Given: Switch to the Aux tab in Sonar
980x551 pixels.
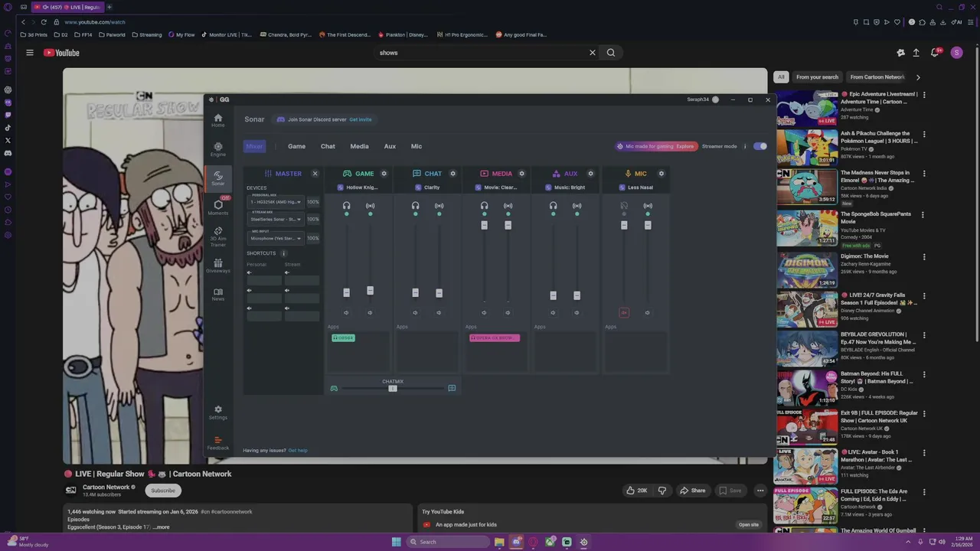Looking at the screenshot, I should 390,146.
